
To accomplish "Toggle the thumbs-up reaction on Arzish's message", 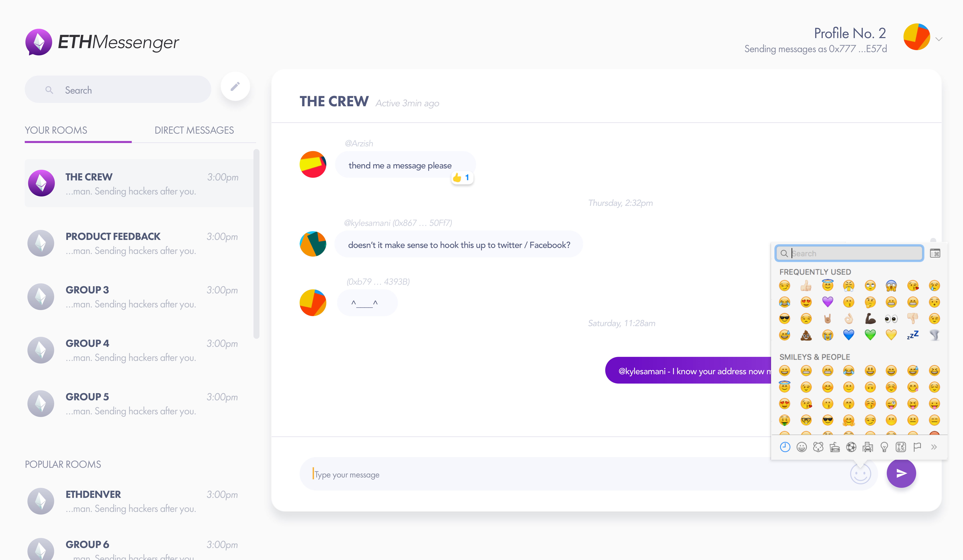I will pyautogui.click(x=462, y=178).
